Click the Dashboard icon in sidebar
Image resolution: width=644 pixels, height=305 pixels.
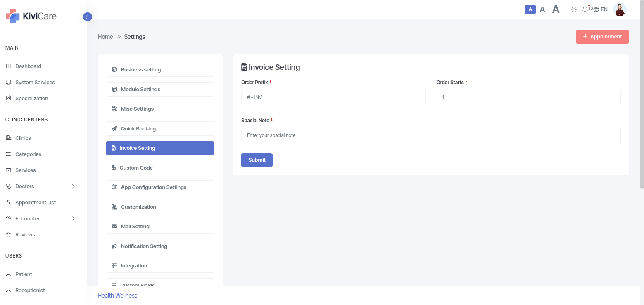(8, 66)
